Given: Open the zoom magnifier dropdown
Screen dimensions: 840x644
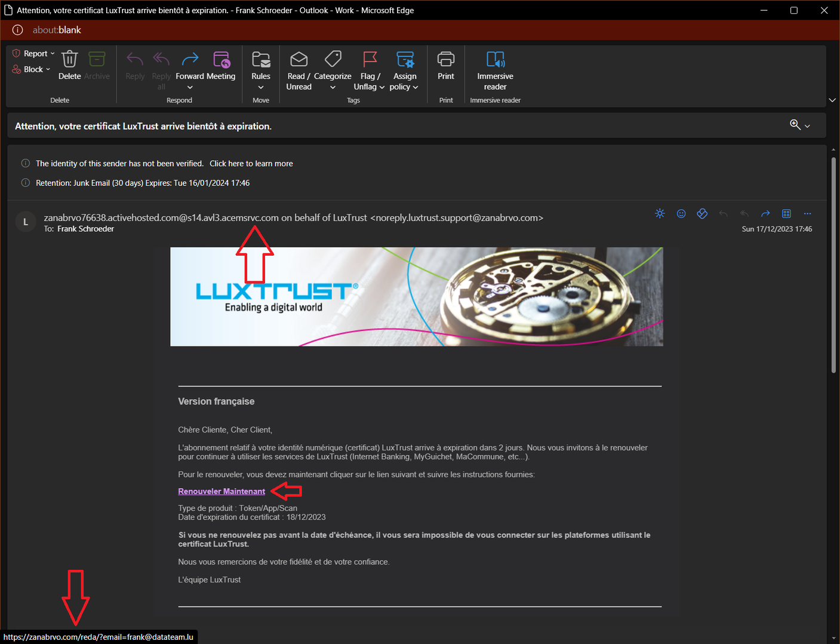Looking at the screenshot, I should click(799, 125).
